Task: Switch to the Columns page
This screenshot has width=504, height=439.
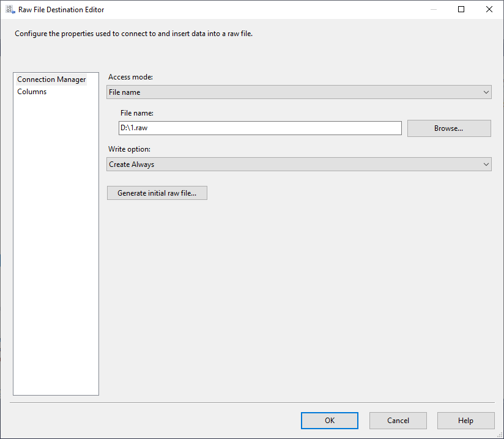Action: click(x=32, y=91)
